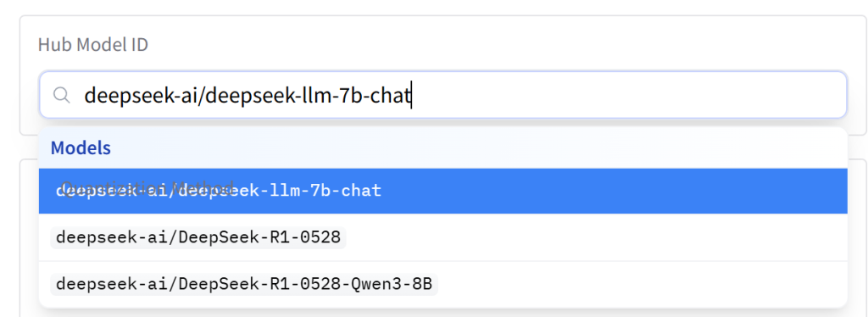
Task: Click blank row space beside DeepSeek-R1-0528
Action: coord(596,237)
